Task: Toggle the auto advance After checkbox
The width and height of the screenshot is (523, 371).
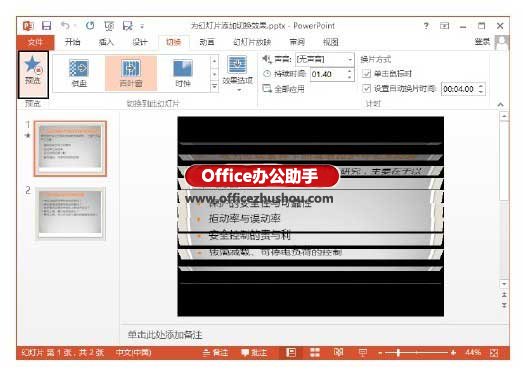Action: (x=366, y=89)
